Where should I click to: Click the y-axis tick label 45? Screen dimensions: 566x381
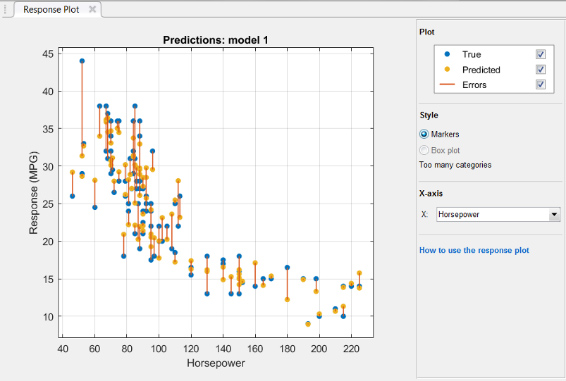click(x=48, y=54)
